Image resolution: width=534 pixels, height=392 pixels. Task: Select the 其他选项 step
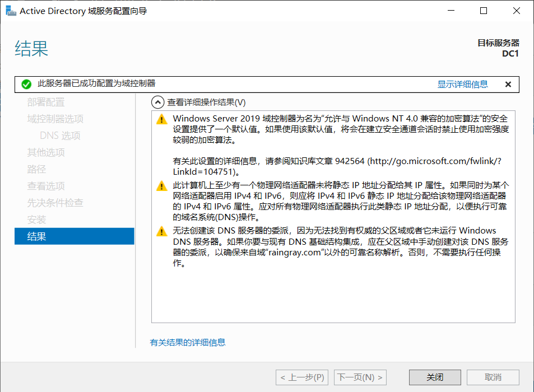click(46, 152)
